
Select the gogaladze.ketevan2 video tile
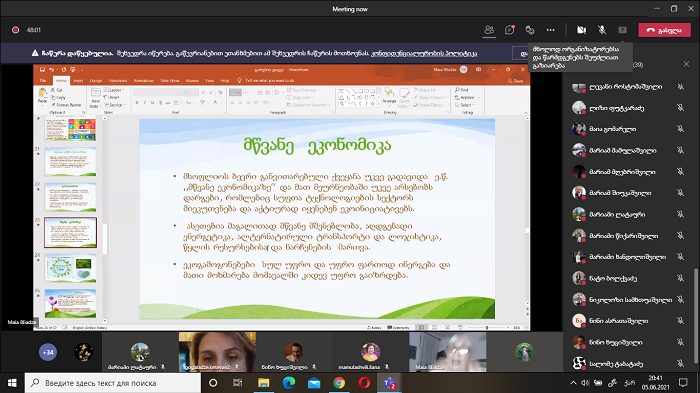coord(217,352)
